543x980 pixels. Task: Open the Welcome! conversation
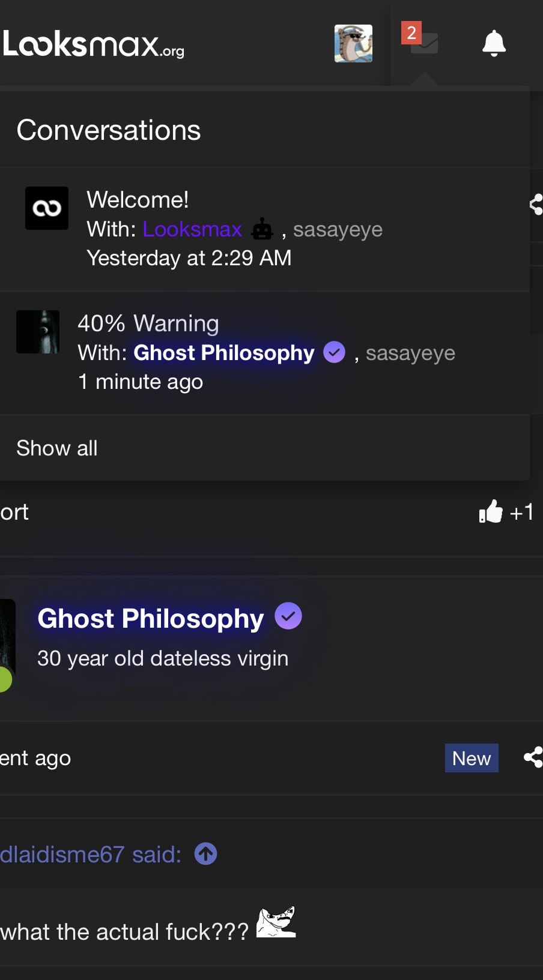138,200
